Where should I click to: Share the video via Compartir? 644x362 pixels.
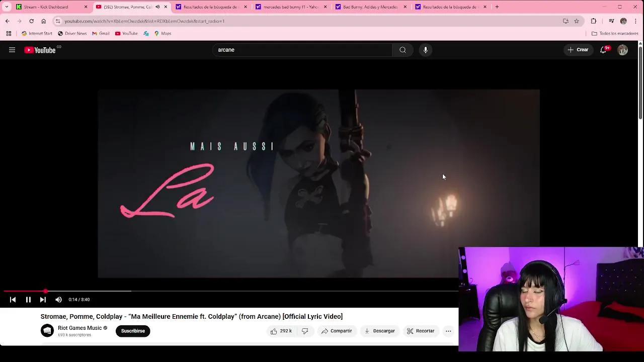click(x=337, y=331)
